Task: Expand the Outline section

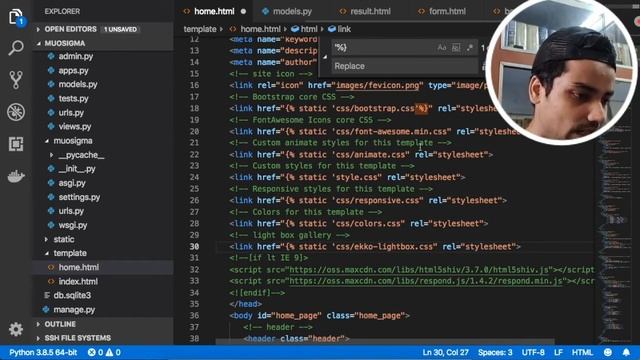Action: [x=38, y=324]
